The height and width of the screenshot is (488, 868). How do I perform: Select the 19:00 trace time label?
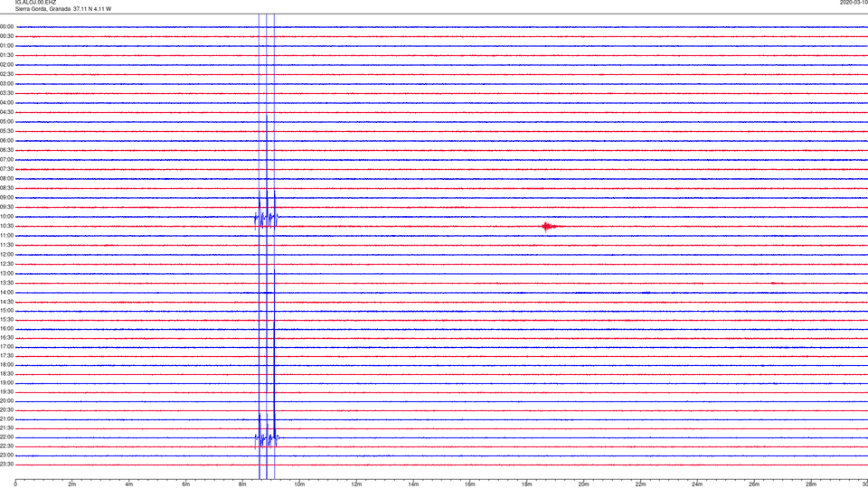tap(6, 383)
